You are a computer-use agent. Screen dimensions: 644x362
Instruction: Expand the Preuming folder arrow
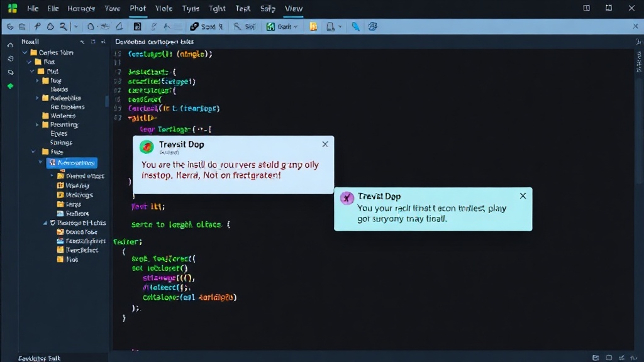[x=37, y=125]
